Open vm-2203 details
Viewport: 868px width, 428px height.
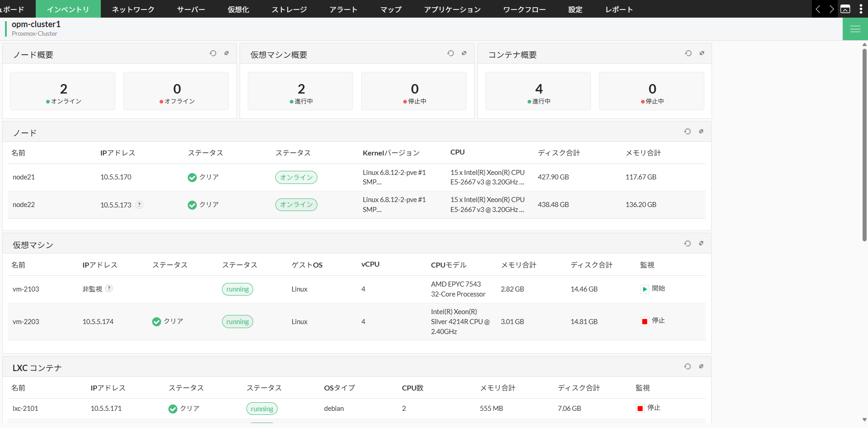coord(26,322)
